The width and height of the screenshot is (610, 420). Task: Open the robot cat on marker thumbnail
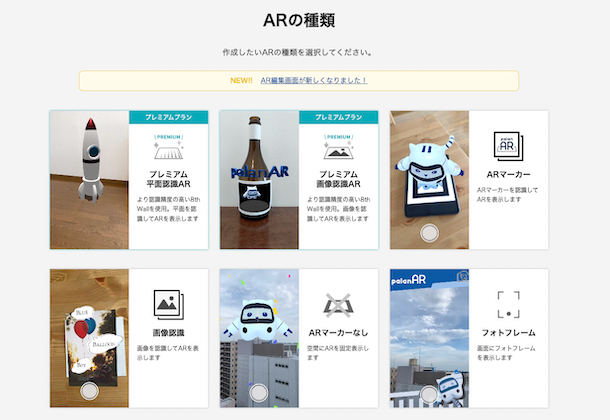(x=429, y=180)
